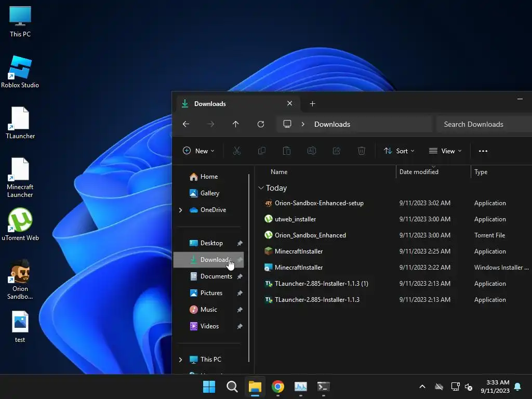Show hidden system tray icons
The height and width of the screenshot is (399, 532).
point(422,387)
